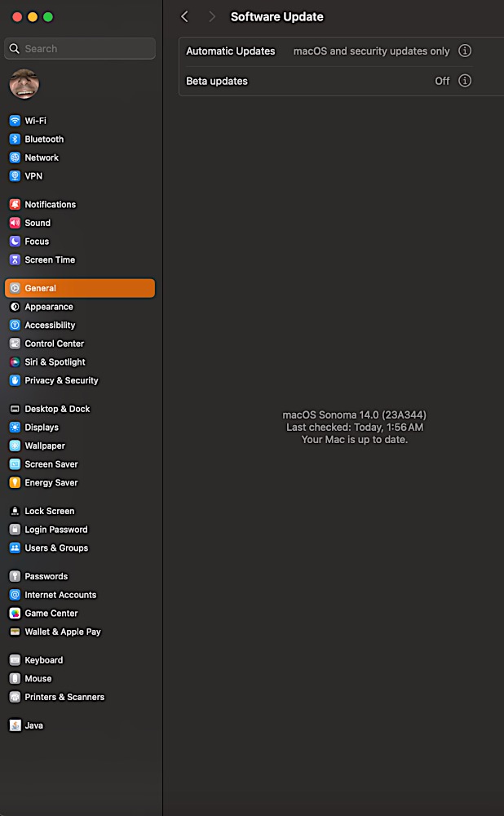
Task: Open Notifications bell icon
Action: (x=15, y=205)
